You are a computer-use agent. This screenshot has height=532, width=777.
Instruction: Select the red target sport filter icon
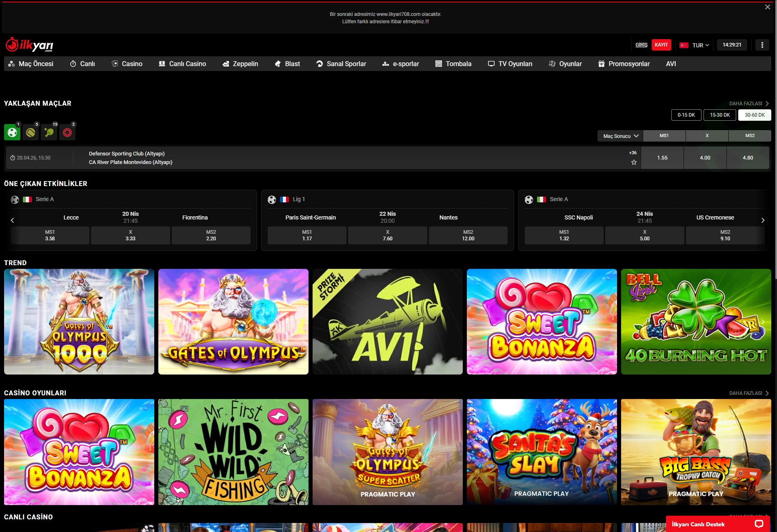coord(67,132)
